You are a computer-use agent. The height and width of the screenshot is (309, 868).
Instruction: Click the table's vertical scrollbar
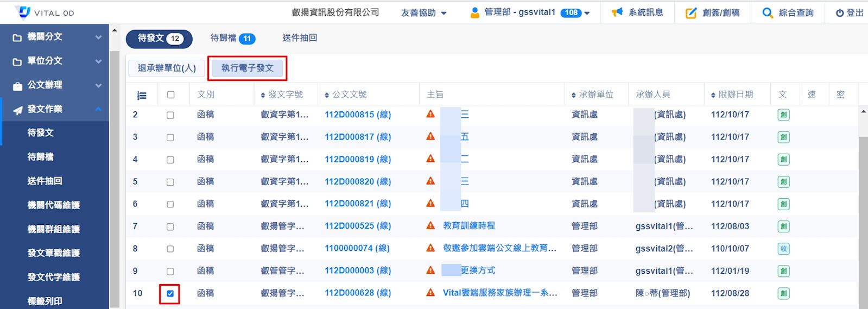click(x=863, y=206)
